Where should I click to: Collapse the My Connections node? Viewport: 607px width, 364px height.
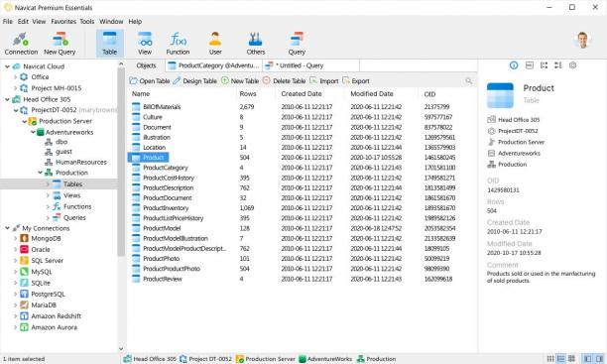(7, 228)
